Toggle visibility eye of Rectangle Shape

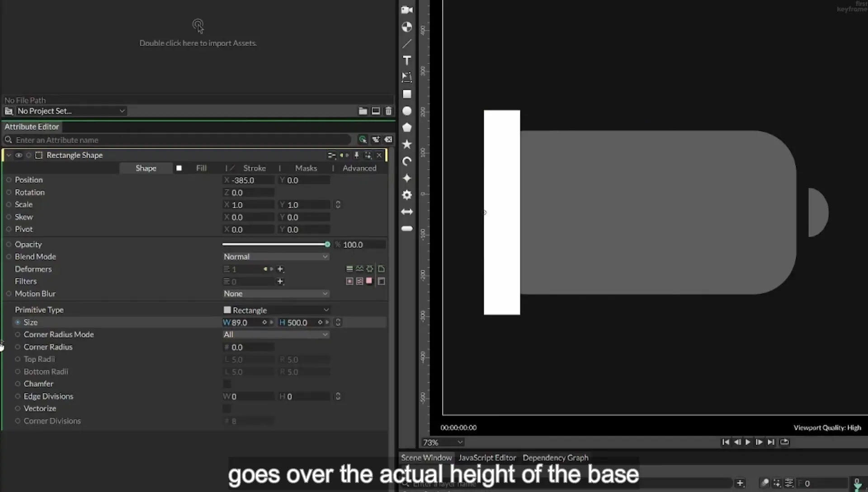pyautogui.click(x=19, y=155)
